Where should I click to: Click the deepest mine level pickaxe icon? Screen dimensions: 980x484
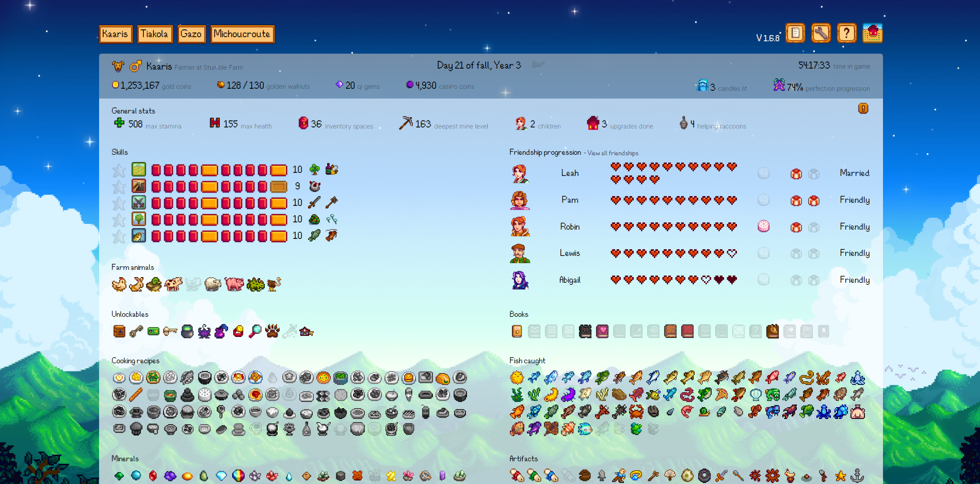click(x=406, y=123)
